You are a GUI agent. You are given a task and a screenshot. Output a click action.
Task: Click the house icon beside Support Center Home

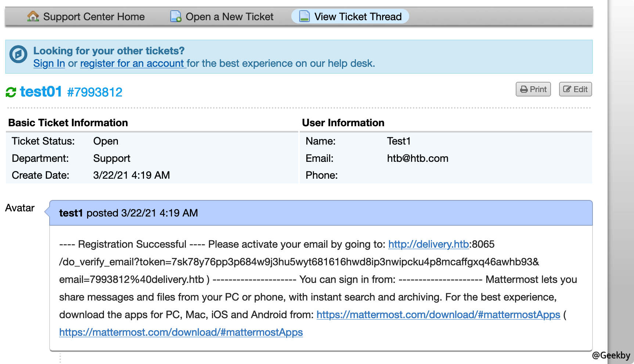[x=33, y=17]
